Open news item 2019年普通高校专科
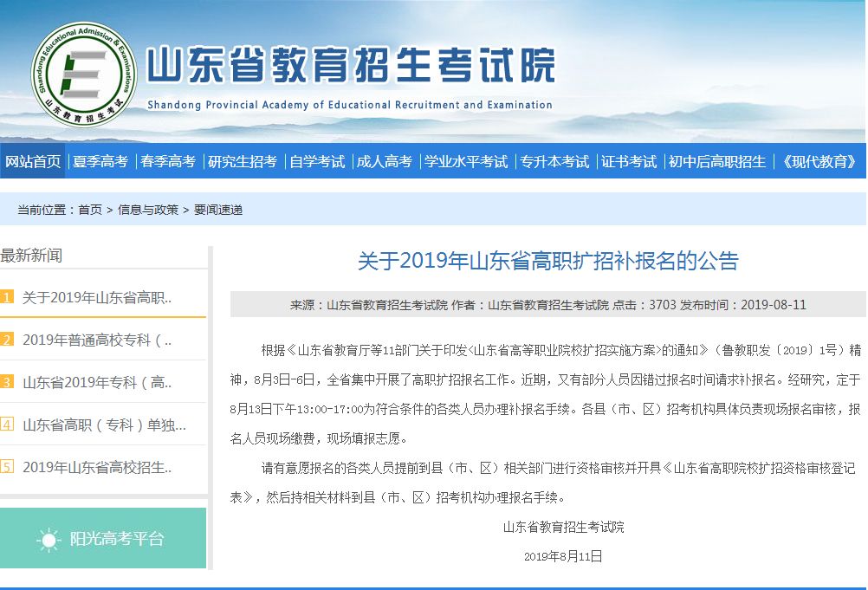 97,340
